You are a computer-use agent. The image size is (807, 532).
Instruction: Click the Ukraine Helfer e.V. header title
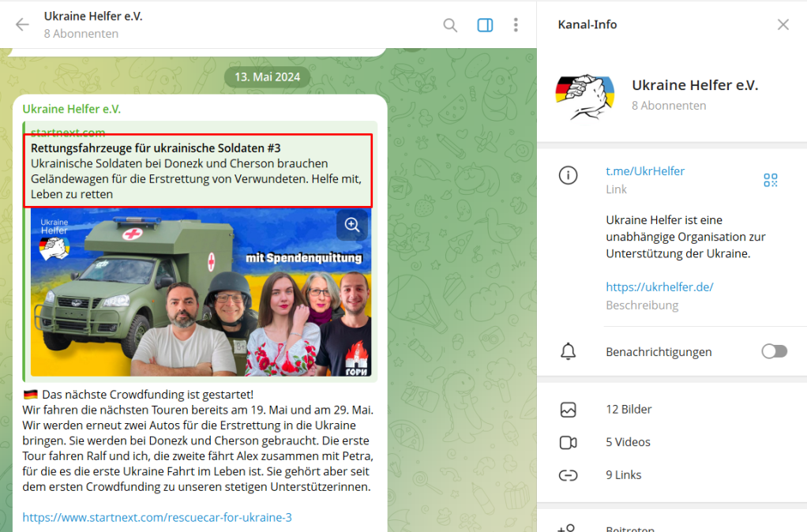93,16
